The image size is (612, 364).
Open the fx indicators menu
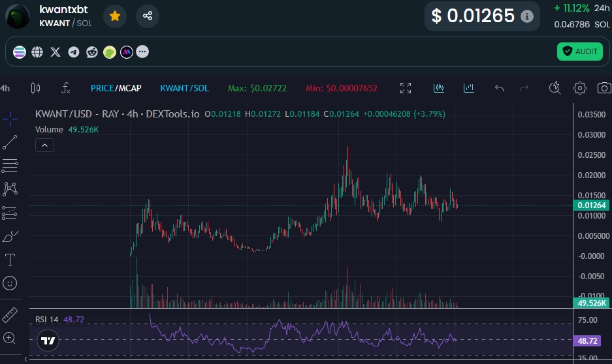[66, 88]
